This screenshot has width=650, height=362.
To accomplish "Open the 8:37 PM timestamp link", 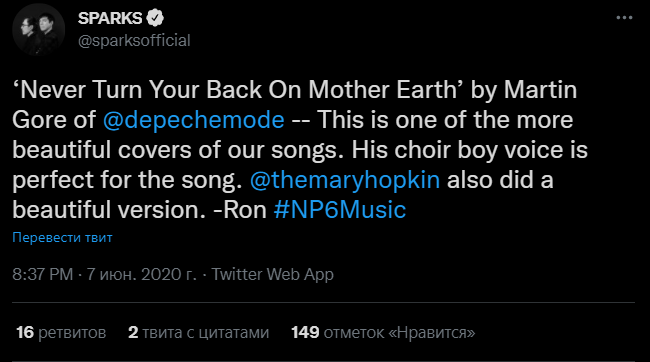I will tap(43, 274).
